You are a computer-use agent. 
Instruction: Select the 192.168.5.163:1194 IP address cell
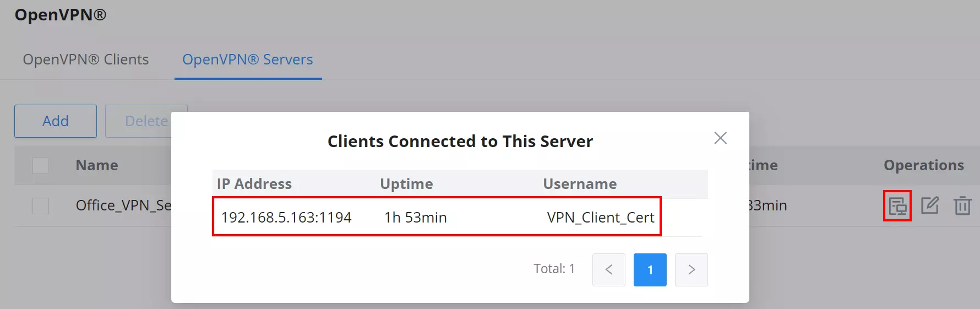[286, 218]
